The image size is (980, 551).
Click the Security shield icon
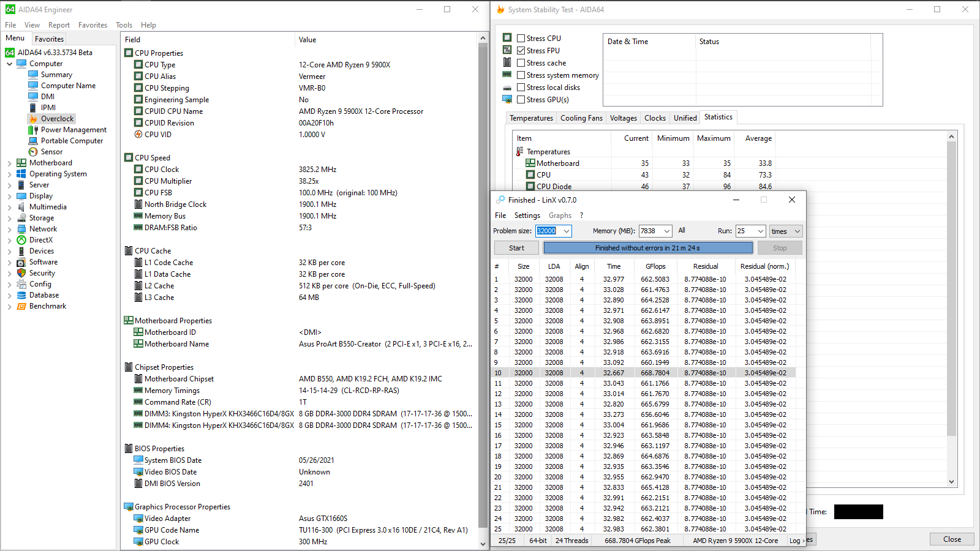pyautogui.click(x=21, y=273)
